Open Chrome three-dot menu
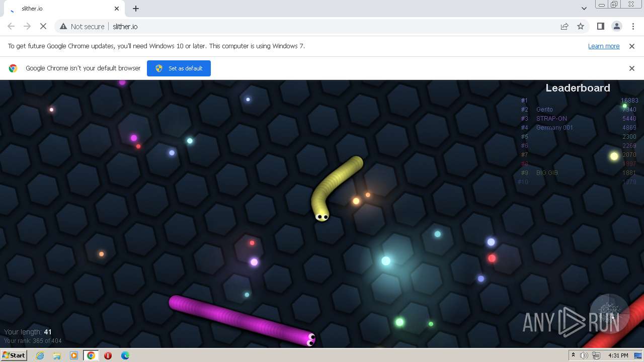The image size is (644, 362). coord(633,26)
